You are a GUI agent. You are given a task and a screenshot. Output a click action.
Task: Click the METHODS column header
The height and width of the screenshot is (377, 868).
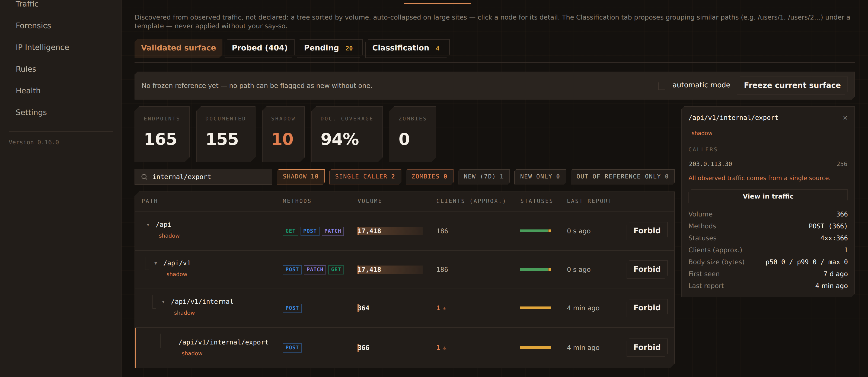(297, 201)
